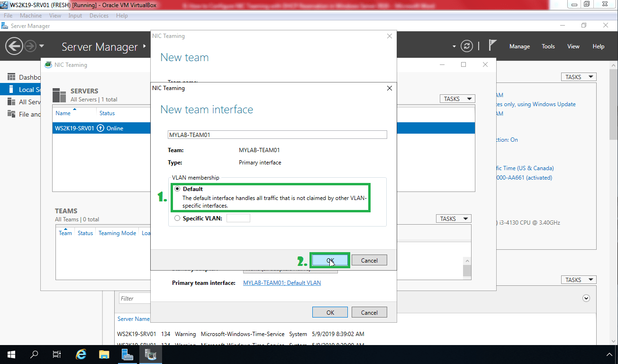Click the 5/9/2019 8:39:02 AM event timestamp
The width and height of the screenshot is (618, 364).
pyautogui.click(x=338, y=334)
